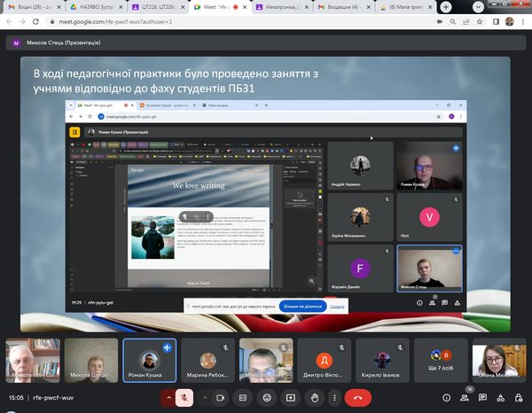Expand the camera video settings arrow
This screenshot has height=413, width=532.
pyautogui.click(x=205, y=399)
